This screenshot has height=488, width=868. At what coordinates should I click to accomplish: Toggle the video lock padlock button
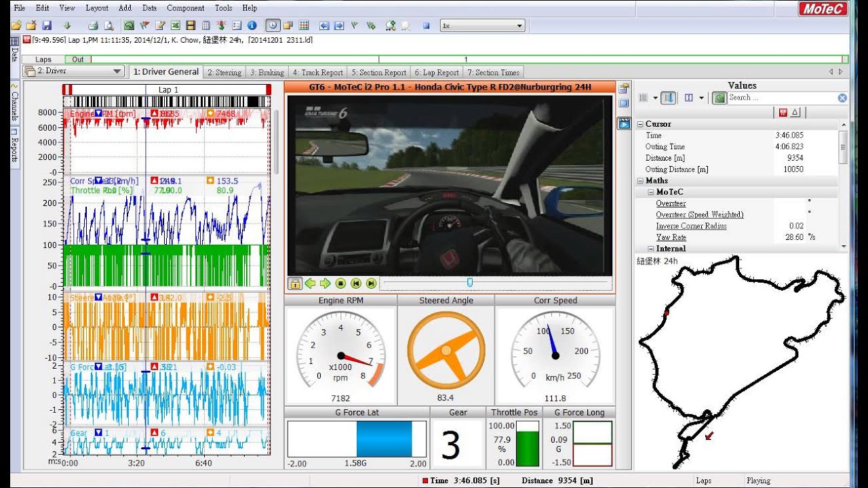294,283
